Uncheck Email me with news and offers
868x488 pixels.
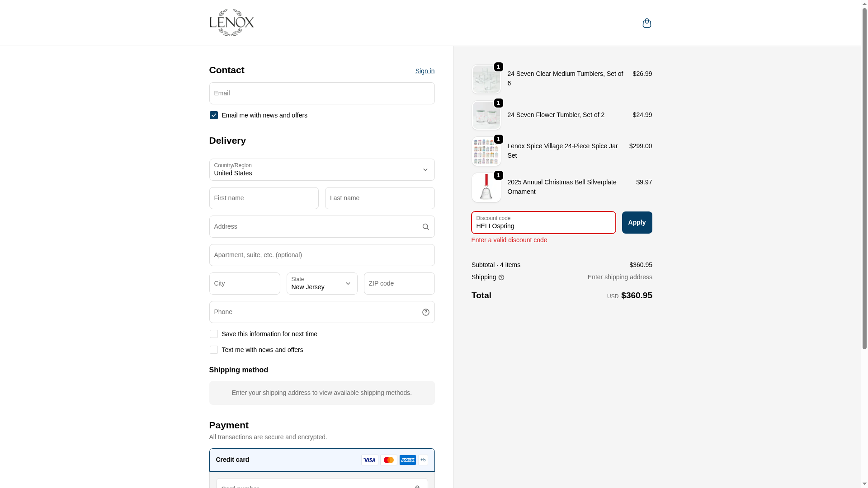(214, 115)
